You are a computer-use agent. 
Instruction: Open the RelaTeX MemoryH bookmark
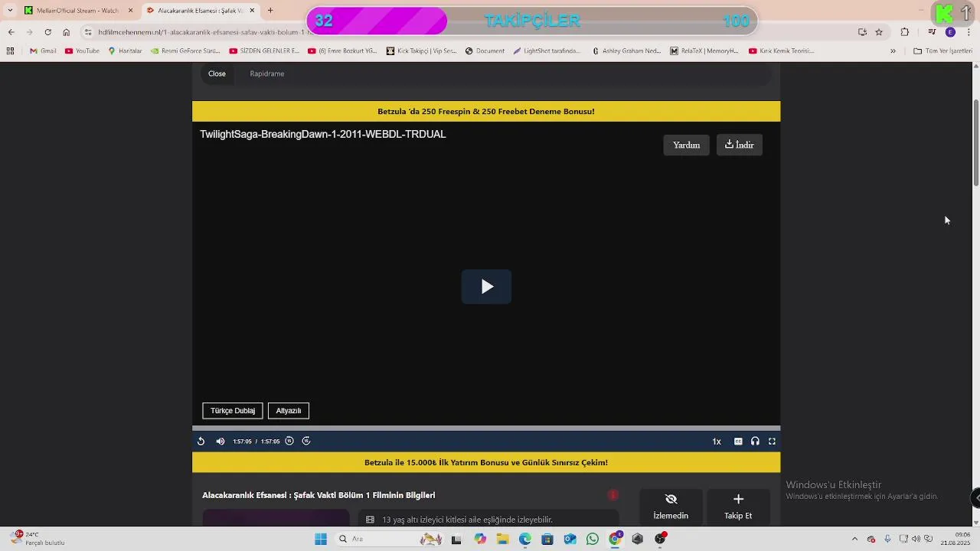[704, 51]
